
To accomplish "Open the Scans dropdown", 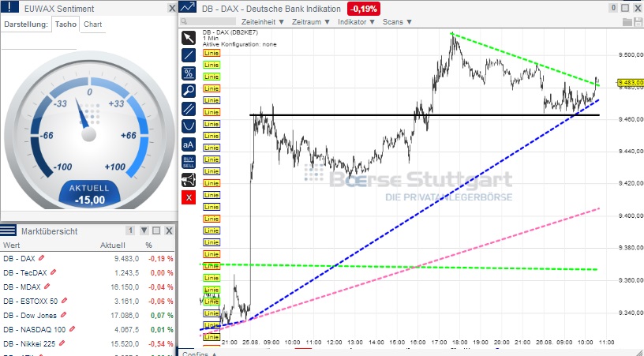I will tap(397, 22).
